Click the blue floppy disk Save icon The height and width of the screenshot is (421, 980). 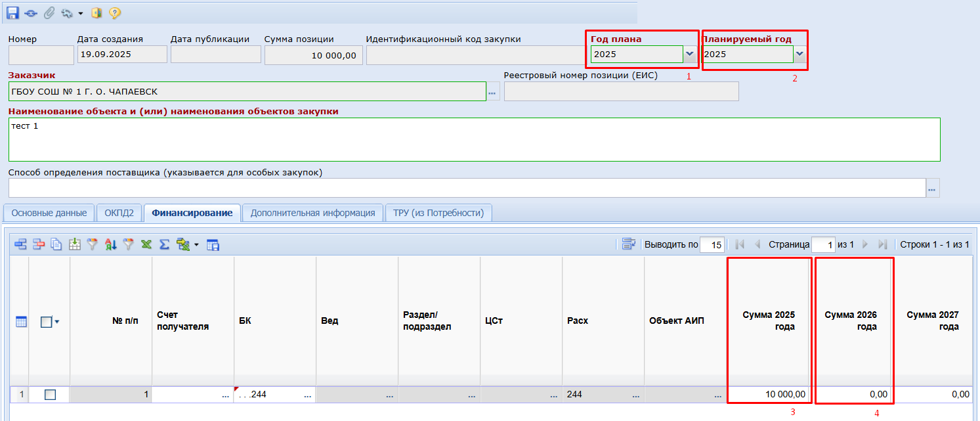[x=12, y=12]
